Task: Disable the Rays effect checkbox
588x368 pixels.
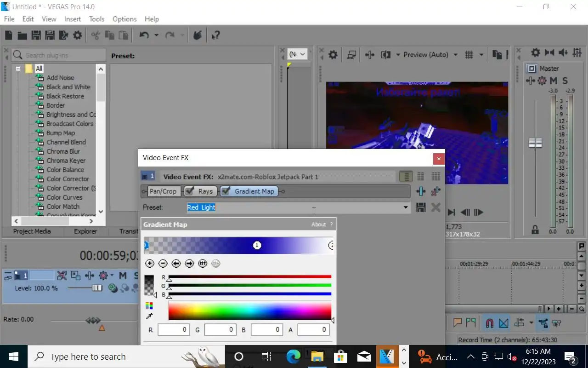Action: point(189,191)
